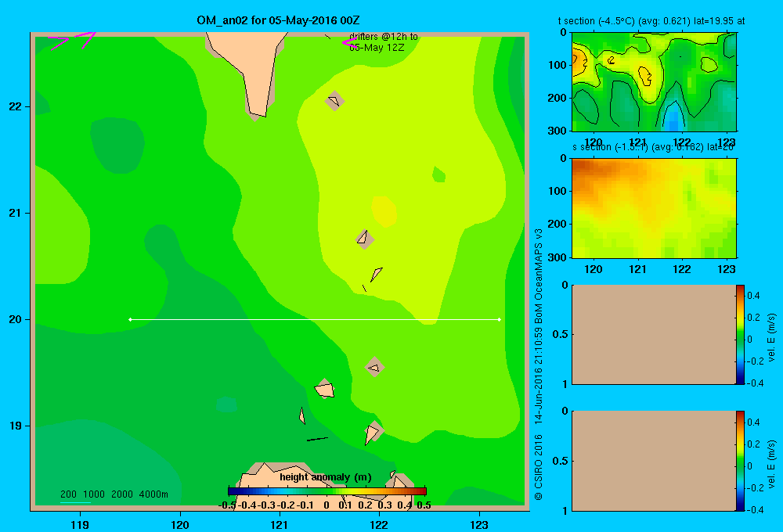Viewport: 783px width, 532px height.
Task: Click the depth scale '200 1000 2000 4000m' legend
Action: tap(114, 494)
